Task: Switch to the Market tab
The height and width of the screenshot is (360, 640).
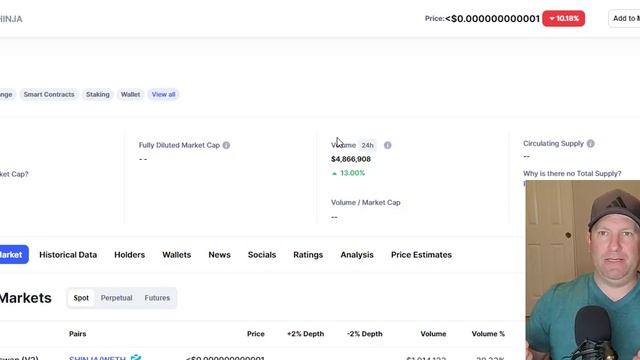Action: point(13,255)
